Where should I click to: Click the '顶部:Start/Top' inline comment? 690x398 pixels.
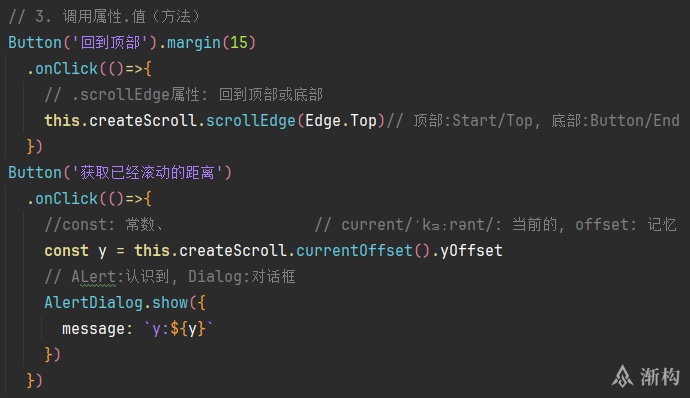473,121
